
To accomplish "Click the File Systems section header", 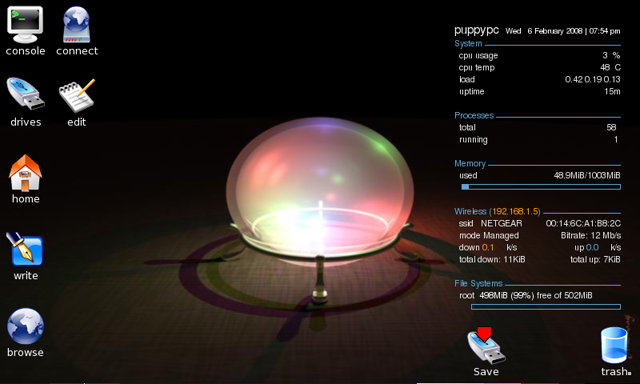I will [x=478, y=284].
